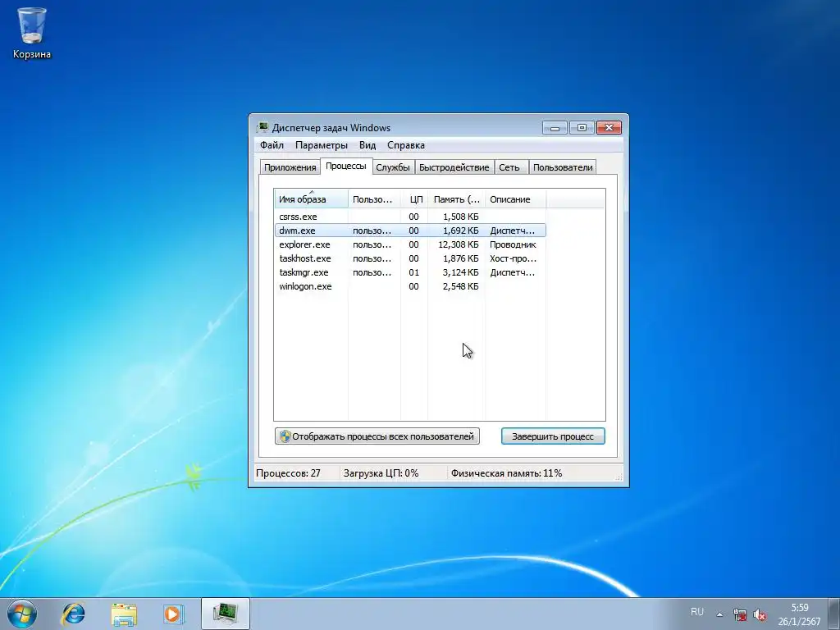Open the Вид menu
Image resolution: width=840 pixels, height=630 pixels.
coord(367,145)
